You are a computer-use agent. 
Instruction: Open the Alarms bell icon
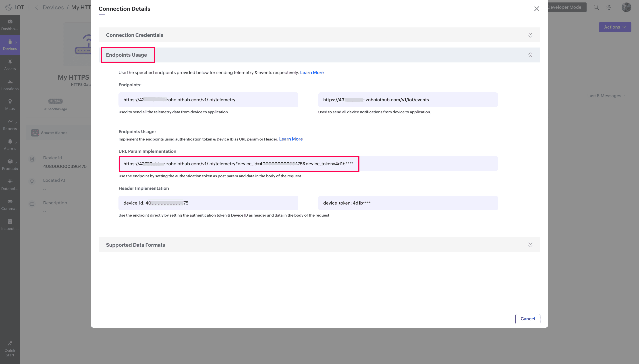click(10, 142)
